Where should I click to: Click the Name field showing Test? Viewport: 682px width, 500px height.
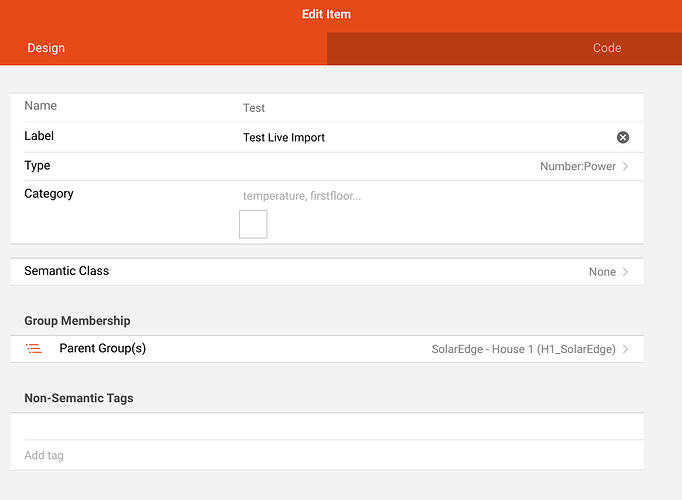pos(254,108)
